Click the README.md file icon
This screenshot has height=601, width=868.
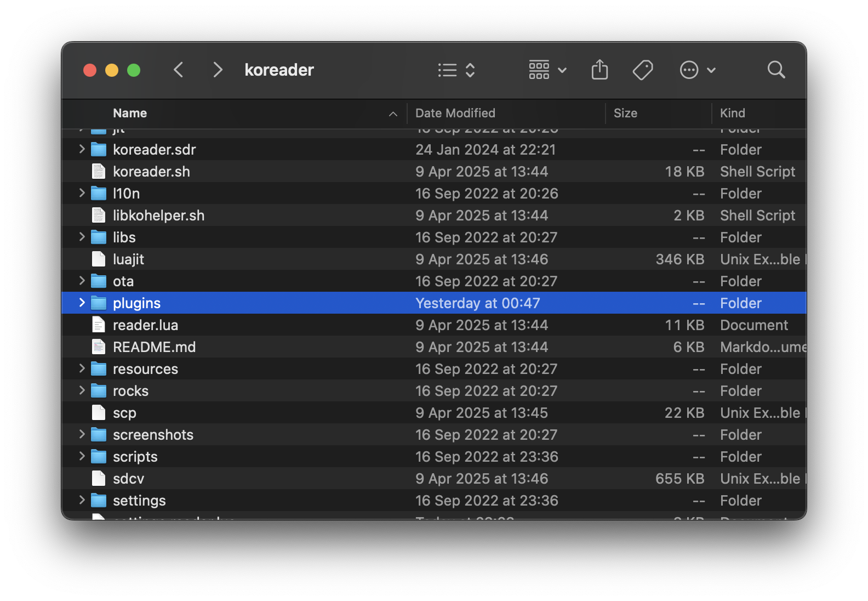tap(99, 347)
